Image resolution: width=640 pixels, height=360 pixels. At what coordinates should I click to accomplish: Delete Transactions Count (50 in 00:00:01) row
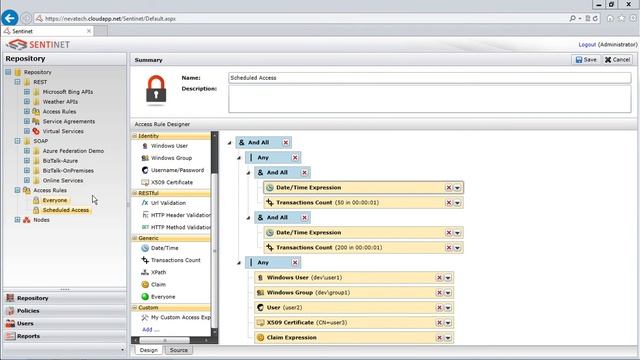pyautogui.click(x=449, y=202)
